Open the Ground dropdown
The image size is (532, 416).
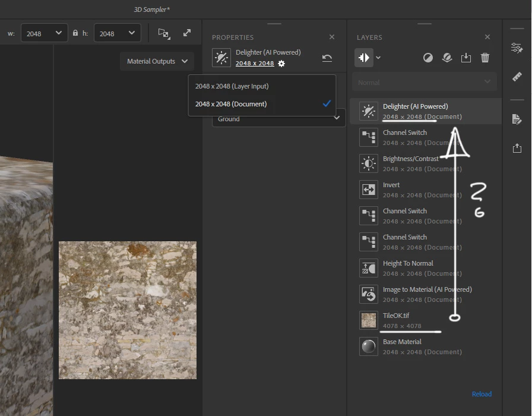[279, 118]
